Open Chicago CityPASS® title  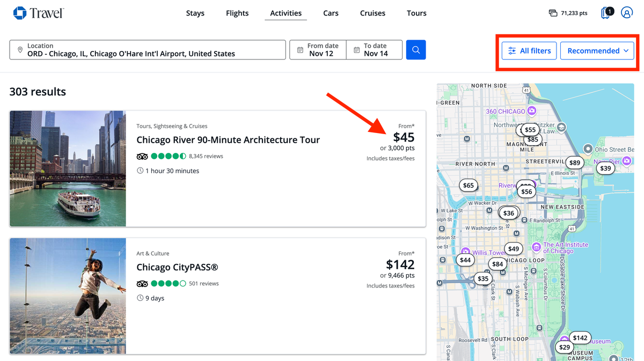click(x=177, y=267)
